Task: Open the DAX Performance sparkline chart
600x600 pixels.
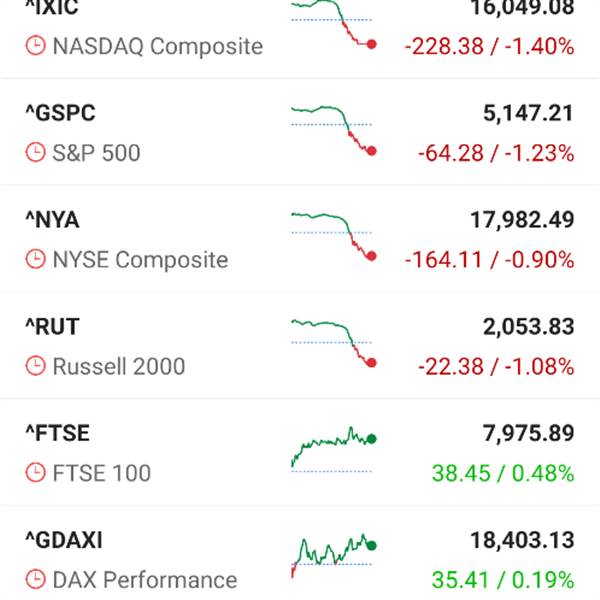Action: tap(334, 556)
